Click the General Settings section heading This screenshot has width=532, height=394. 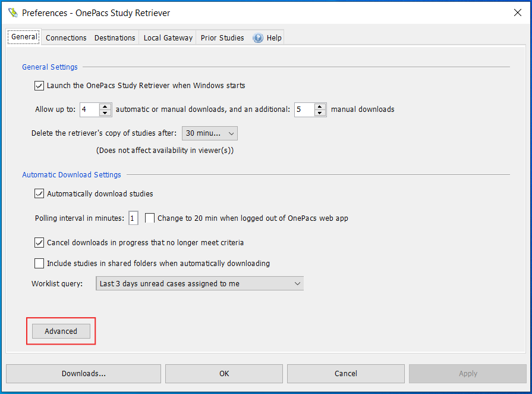pos(50,67)
